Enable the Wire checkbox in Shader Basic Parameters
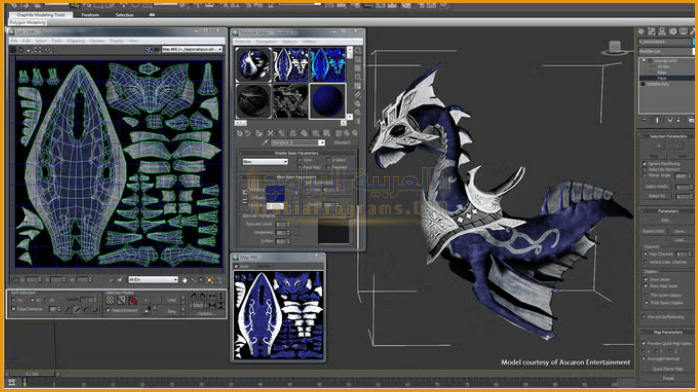 pos(300,160)
